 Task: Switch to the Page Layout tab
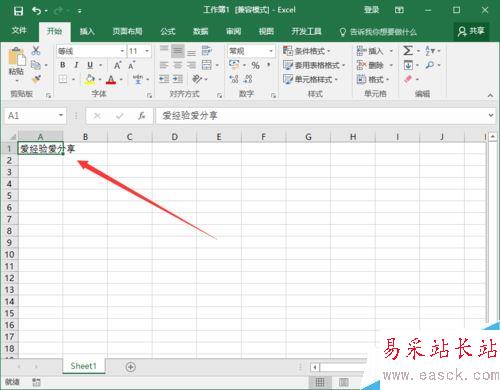(127, 31)
